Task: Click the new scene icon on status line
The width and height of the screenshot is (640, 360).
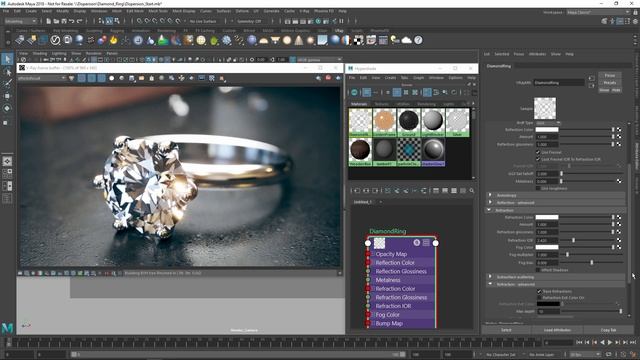Action: pos(49,21)
